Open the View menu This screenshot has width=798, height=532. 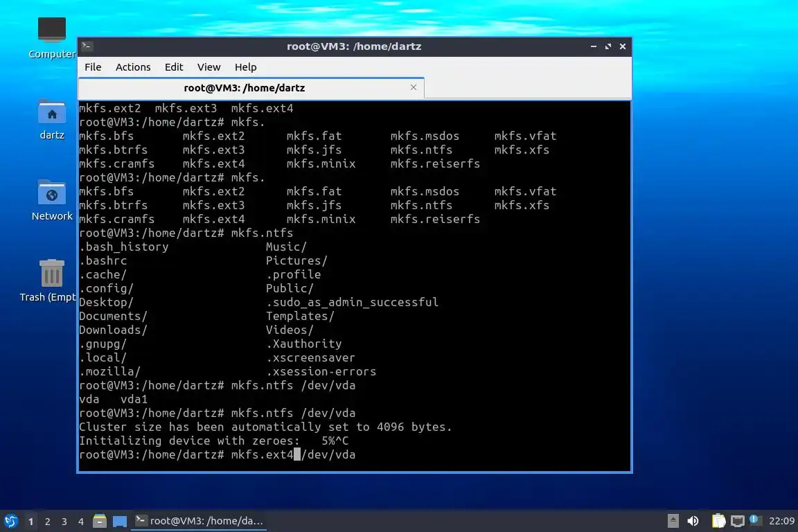(x=209, y=67)
